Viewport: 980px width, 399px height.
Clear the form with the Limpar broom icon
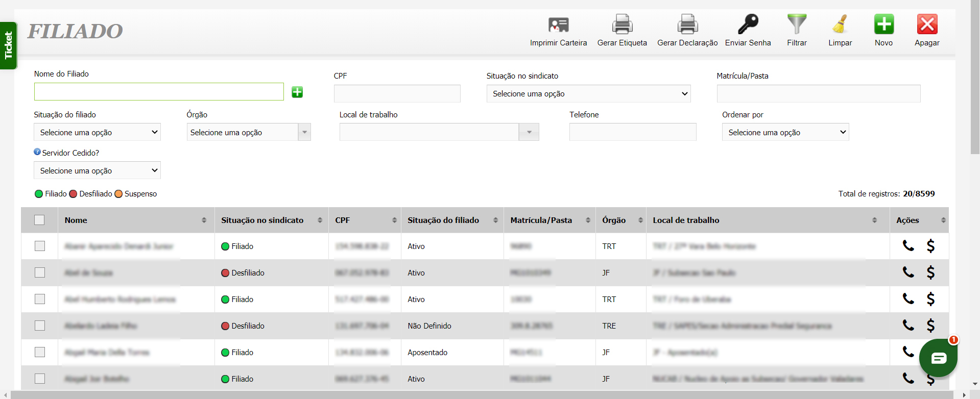(840, 24)
